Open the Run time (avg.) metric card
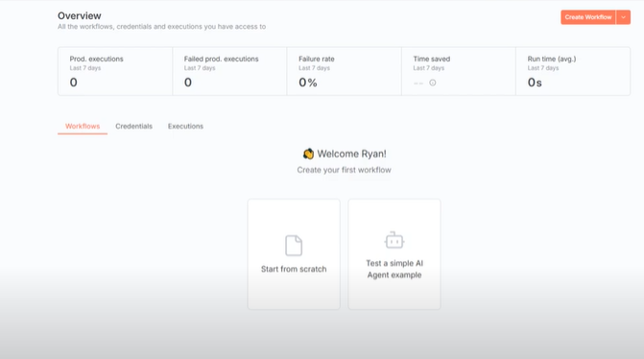644x359 pixels. [573, 71]
